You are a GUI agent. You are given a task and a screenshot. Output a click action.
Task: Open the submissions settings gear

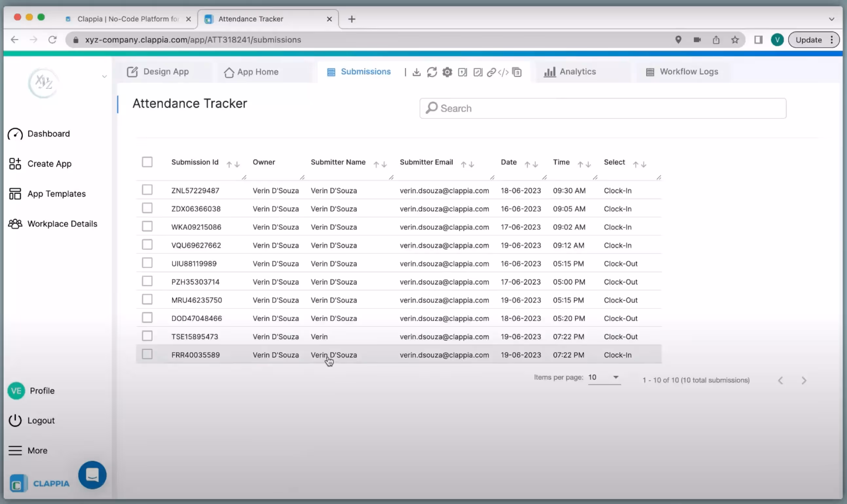click(447, 72)
